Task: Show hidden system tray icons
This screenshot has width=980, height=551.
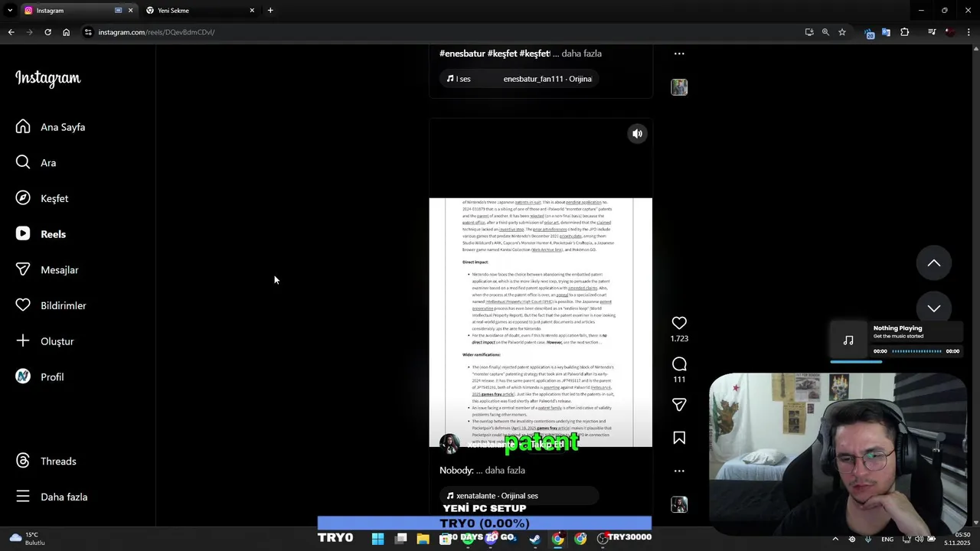Action: [x=835, y=539]
